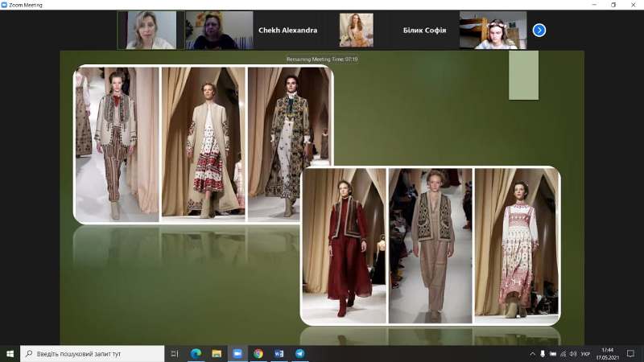Click the Remaining Meeting Time notice
This screenshot has width=644, height=362.
tap(322, 59)
